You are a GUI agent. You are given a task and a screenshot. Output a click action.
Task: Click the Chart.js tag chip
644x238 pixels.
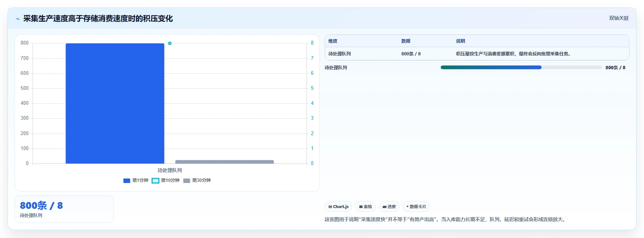(x=338, y=207)
